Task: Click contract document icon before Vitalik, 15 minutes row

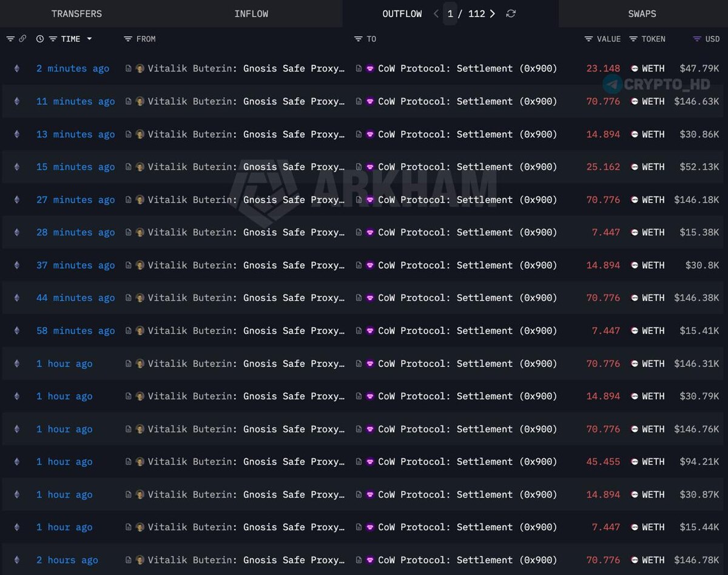Action: pos(129,167)
